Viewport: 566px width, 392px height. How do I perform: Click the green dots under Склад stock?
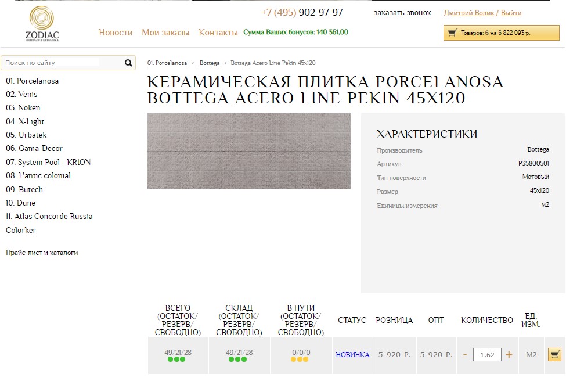tap(238, 359)
